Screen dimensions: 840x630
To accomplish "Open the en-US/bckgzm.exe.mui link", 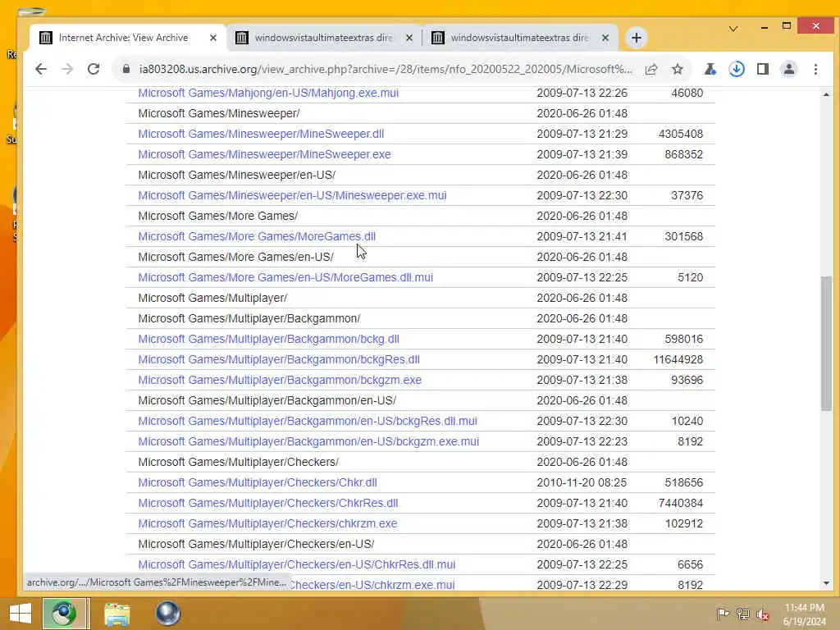I will [x=308, y=441].
